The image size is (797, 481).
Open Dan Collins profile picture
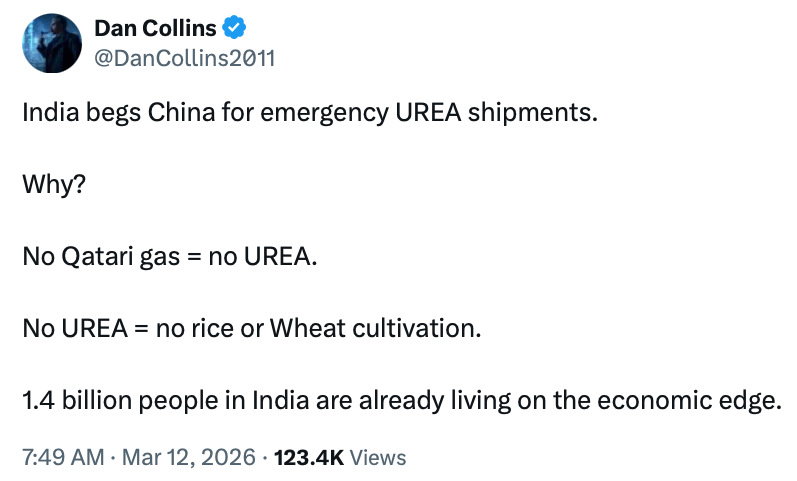51,43
